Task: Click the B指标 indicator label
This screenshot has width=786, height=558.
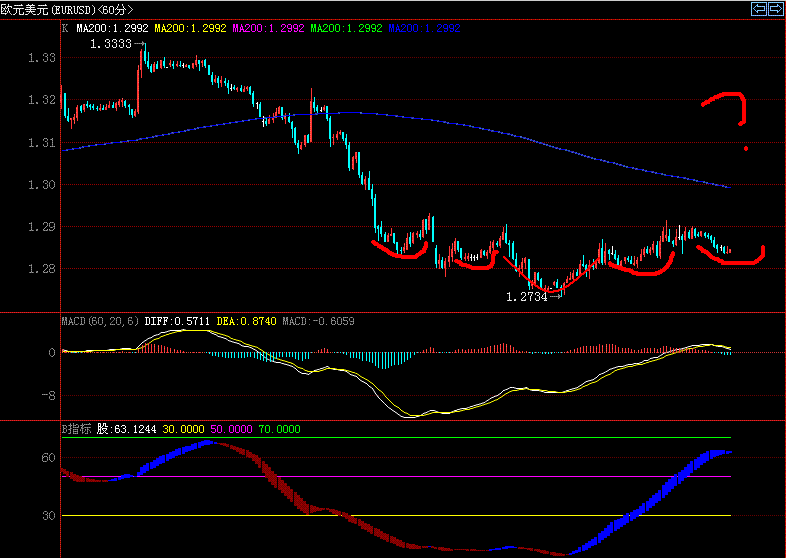Action: 76,429
